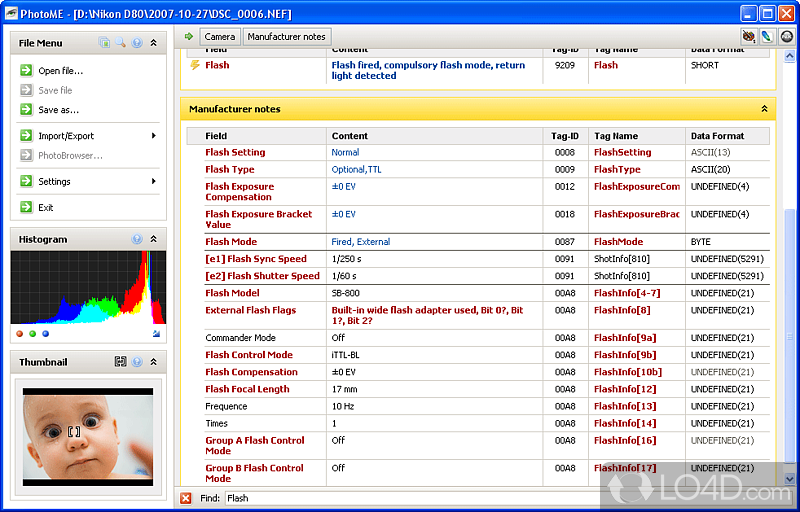This screenshot has height=512, width=800.
Task: Click the vertical scrollbar thumb
Action: click(x=789, y=337)
